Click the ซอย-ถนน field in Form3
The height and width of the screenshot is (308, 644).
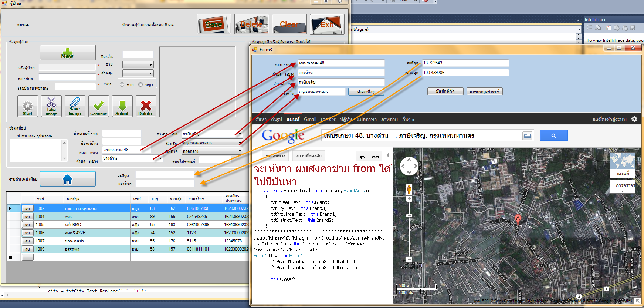tap(341, 63)
